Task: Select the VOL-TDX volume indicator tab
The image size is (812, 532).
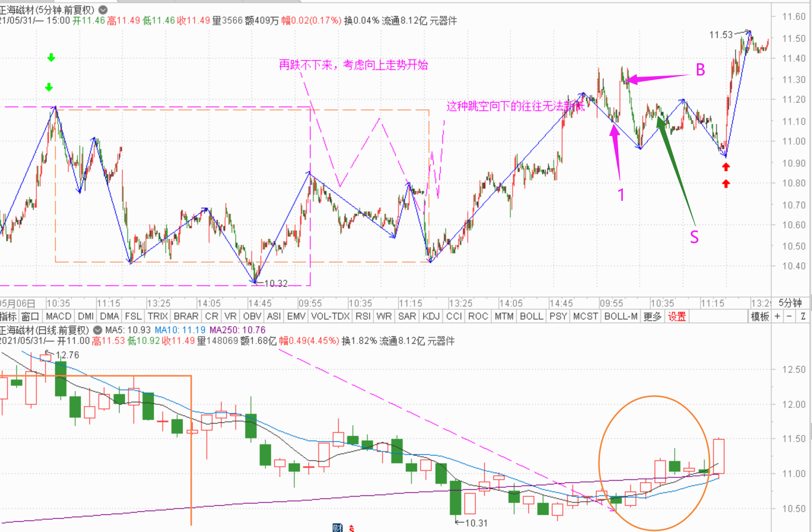Action: (330, 316)
